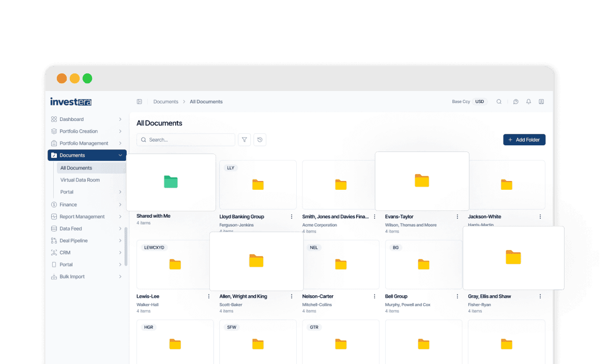
Task: Open the Lloyd Banking Group folder icon
Action: [x=258, y=185]
